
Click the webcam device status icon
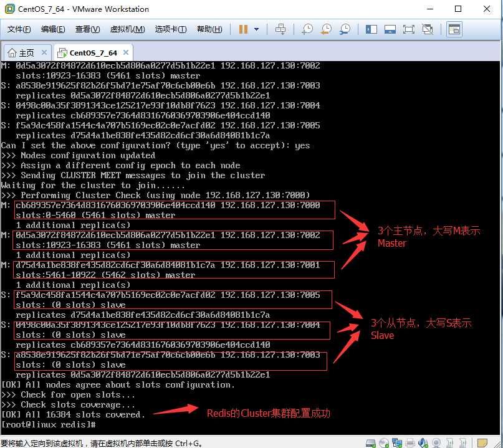(x=436, y=443)
